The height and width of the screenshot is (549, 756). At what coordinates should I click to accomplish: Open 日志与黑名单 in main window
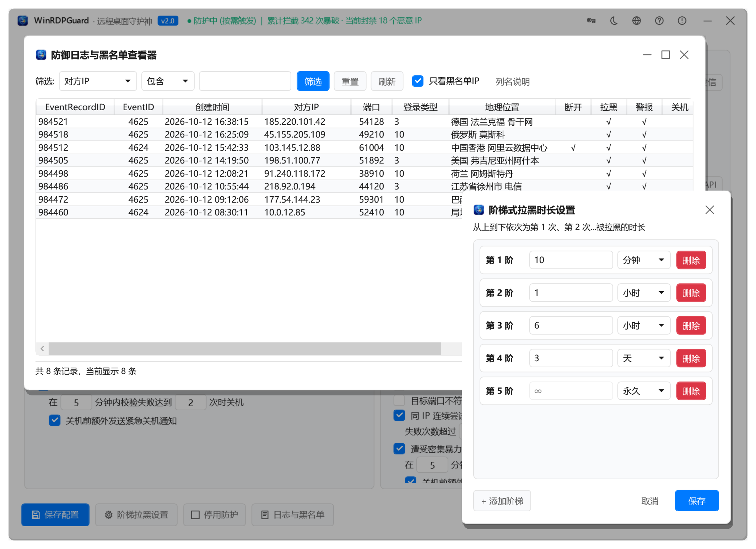point(293,515)
